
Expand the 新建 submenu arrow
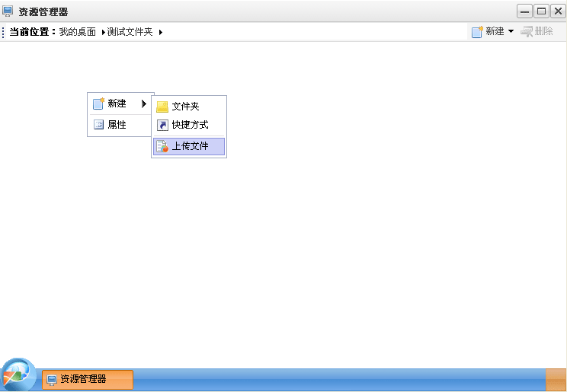(x=144, y=104)
